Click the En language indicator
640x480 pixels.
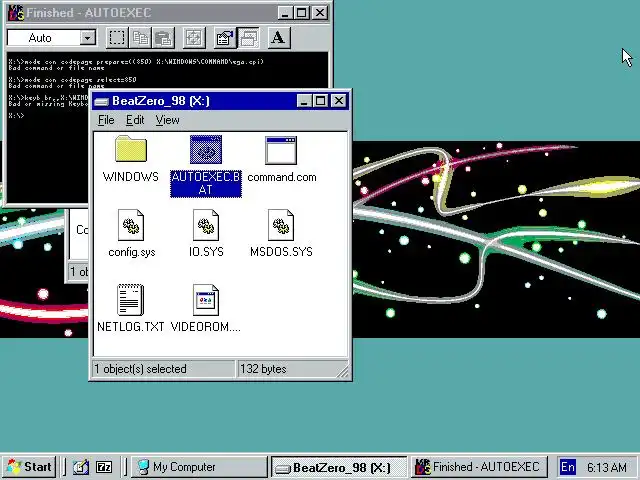[x=568, y=467]
